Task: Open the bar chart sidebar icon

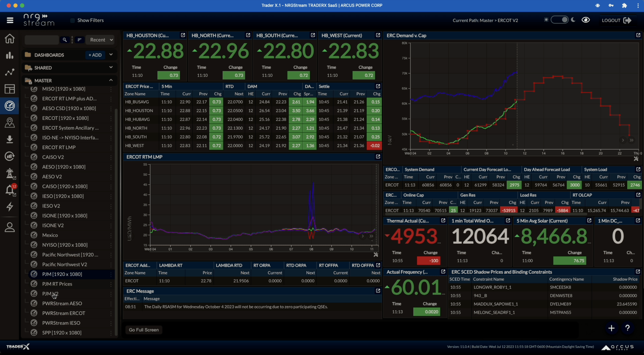Action: [10, 55]
